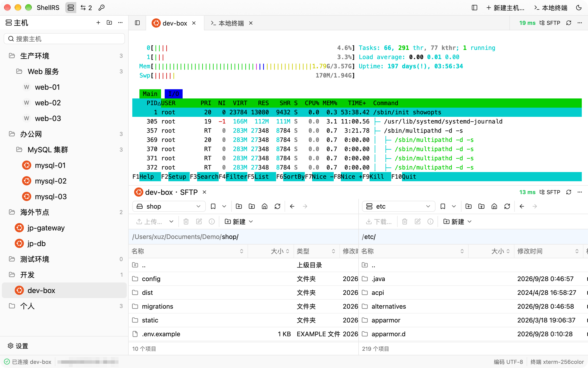Toggle sidebar icon left of dev-box tab

pos(137,23)
